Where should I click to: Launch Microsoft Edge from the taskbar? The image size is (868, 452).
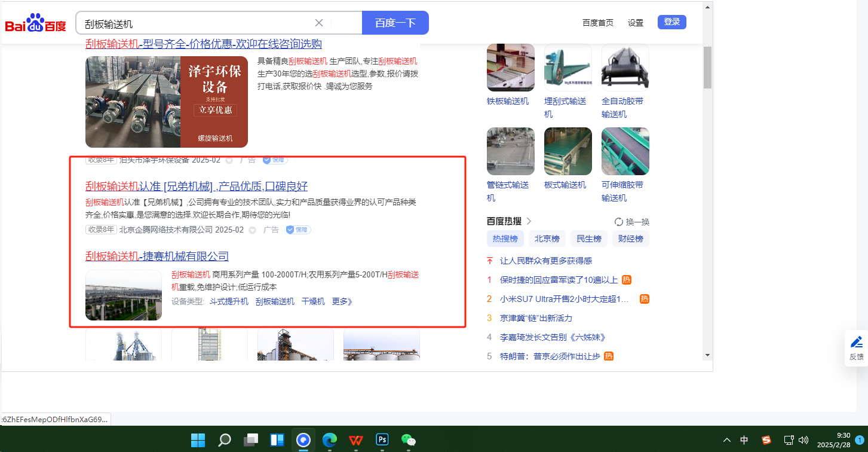pyautogui.click(x=330, y=441)
